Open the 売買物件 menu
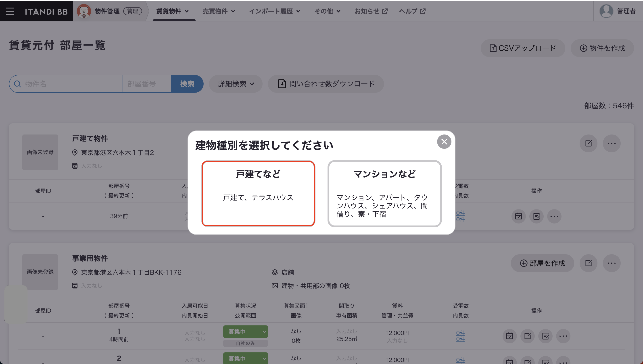The image size is (643, 364). coord(219,11)
